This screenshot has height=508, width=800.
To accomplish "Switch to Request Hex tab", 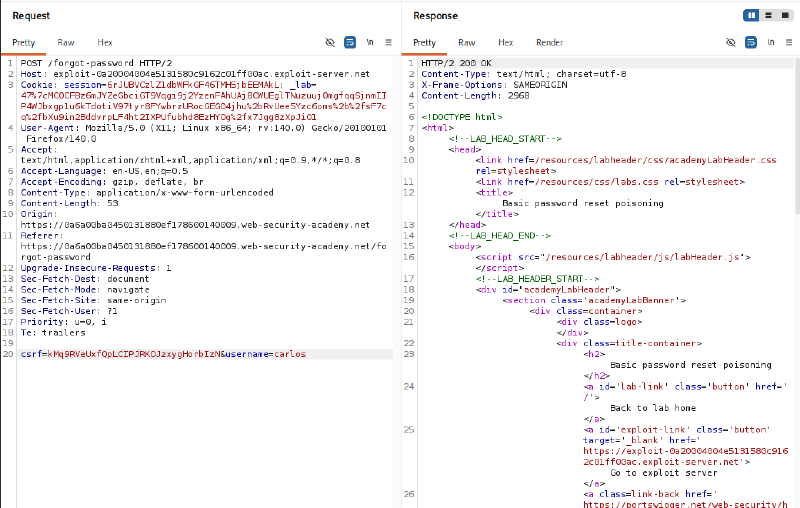I will [x=105, y=42].
